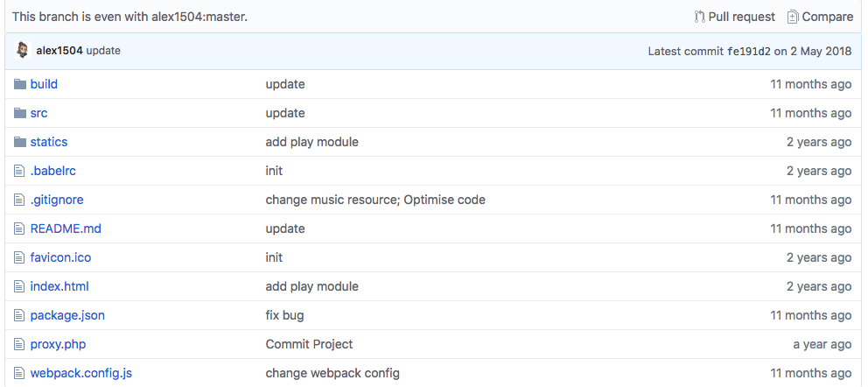The image size is (868, 387).
Task: Click the file icon beside webpack.config.js
Action: pos(20,373)
